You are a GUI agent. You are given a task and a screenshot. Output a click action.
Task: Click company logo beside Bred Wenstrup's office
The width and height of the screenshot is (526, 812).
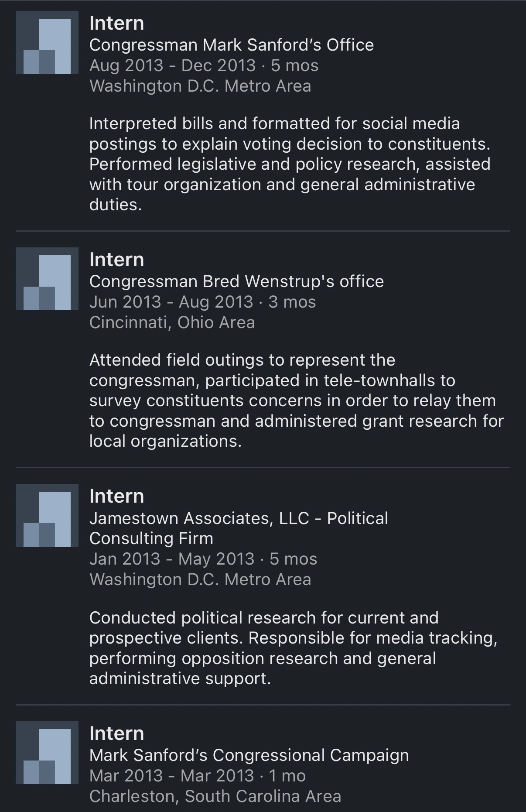(47, 279)
